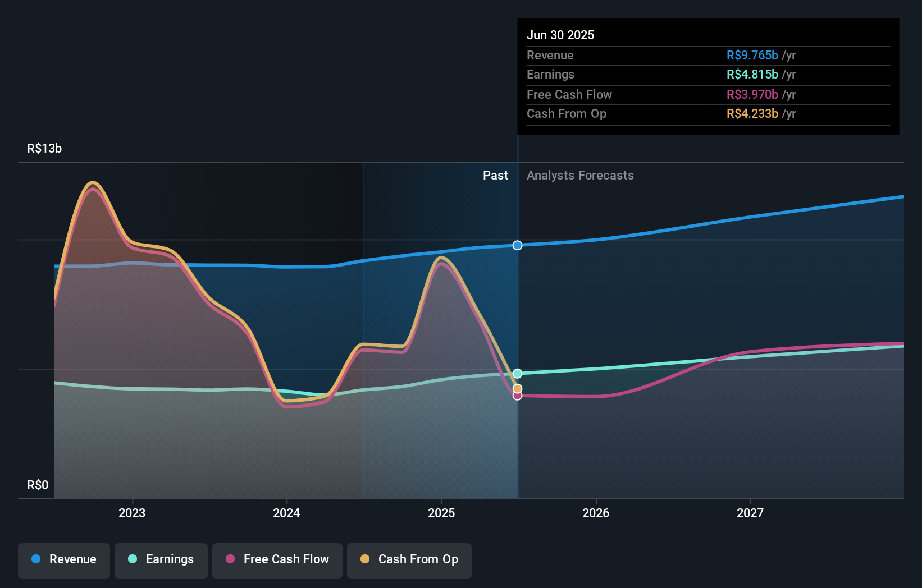The image size is (922, 588).
Task: Click the 2025 axis label
Action: pos(441,512)
